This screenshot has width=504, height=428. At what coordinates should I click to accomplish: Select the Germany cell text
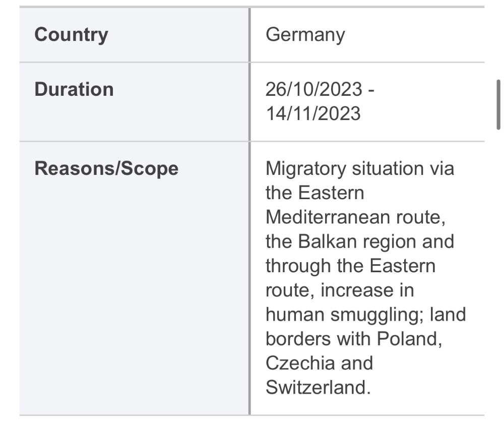[305, 35]
